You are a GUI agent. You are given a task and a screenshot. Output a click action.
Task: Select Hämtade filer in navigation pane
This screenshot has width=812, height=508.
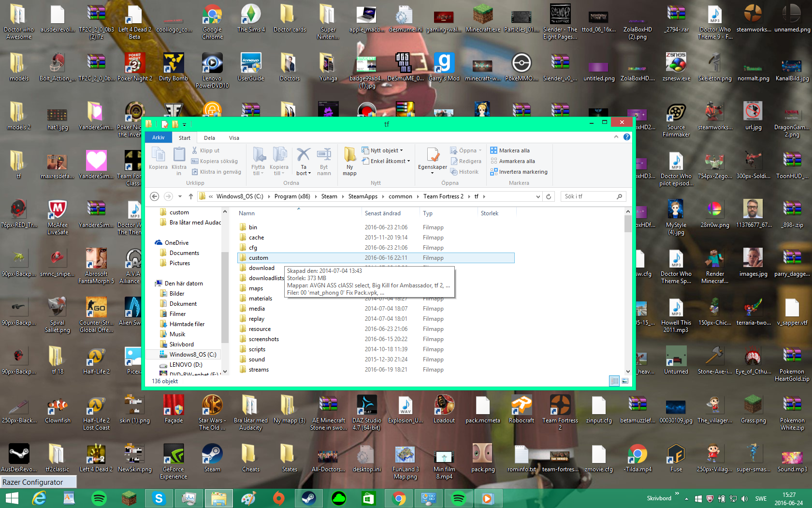tap(187, 324)
